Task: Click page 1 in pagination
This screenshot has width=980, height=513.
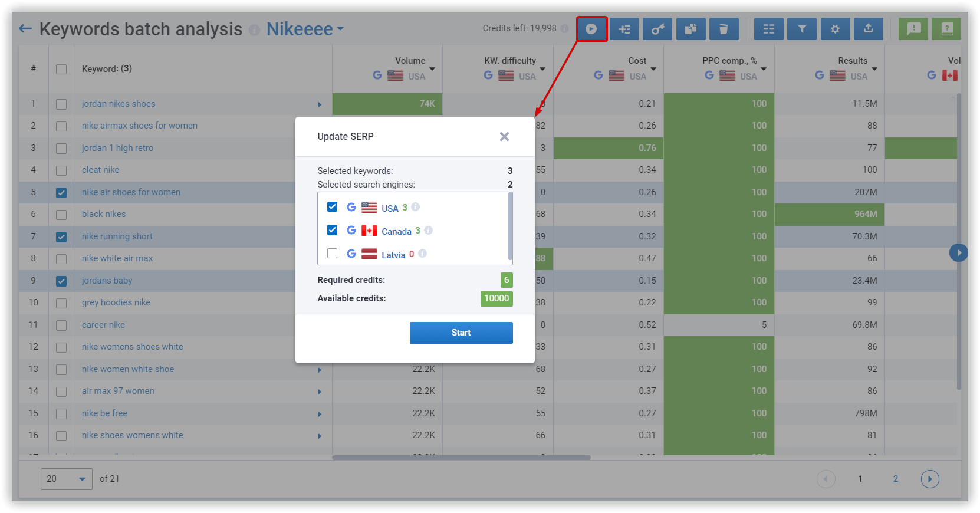Action: pyautogui.click(x=860, y=479)
